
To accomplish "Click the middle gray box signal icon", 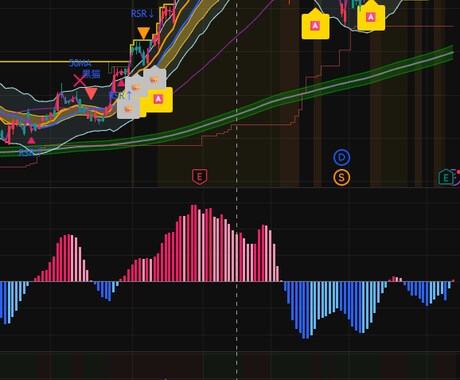I will tap(136, 87).
